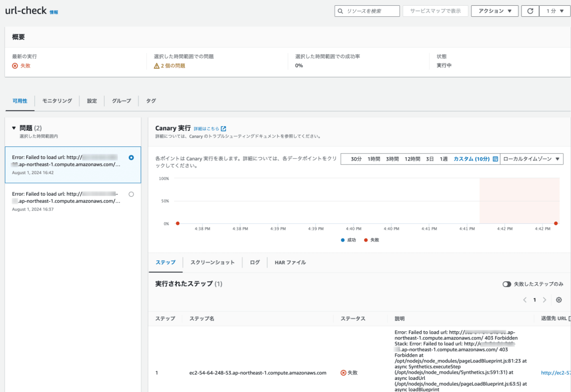Image resolution: width=571 pixels, height=392 pixels.
Task: Open the 詳細はこちら link
Action: click(206, 129)
